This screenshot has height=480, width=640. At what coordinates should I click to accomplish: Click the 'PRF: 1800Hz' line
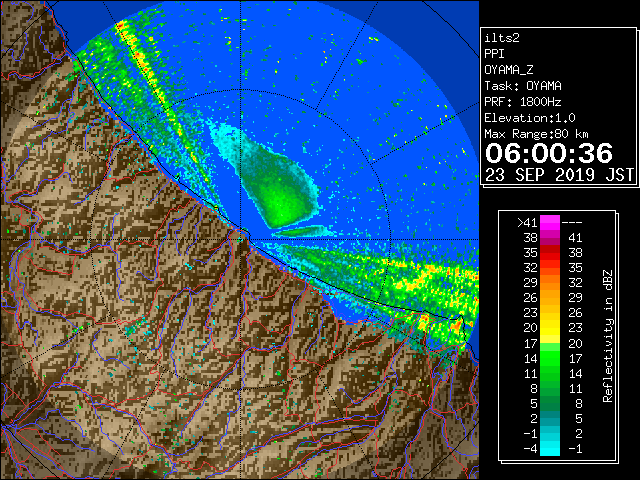[x=523, y=102]
